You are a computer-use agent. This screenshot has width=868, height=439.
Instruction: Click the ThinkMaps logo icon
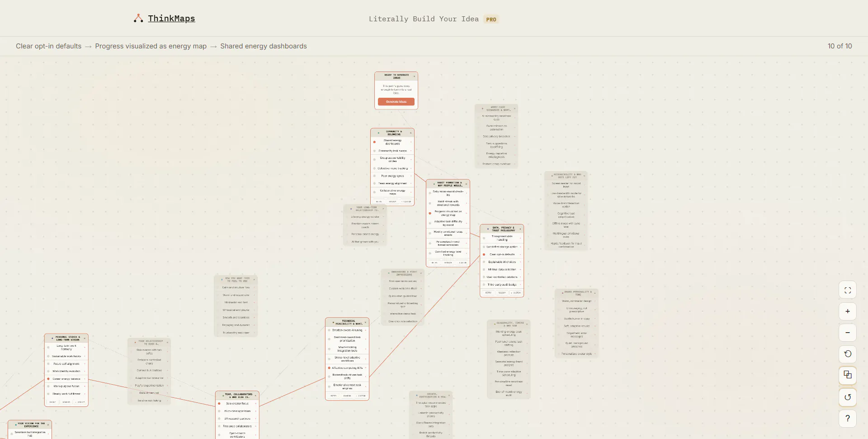[138, 19]
